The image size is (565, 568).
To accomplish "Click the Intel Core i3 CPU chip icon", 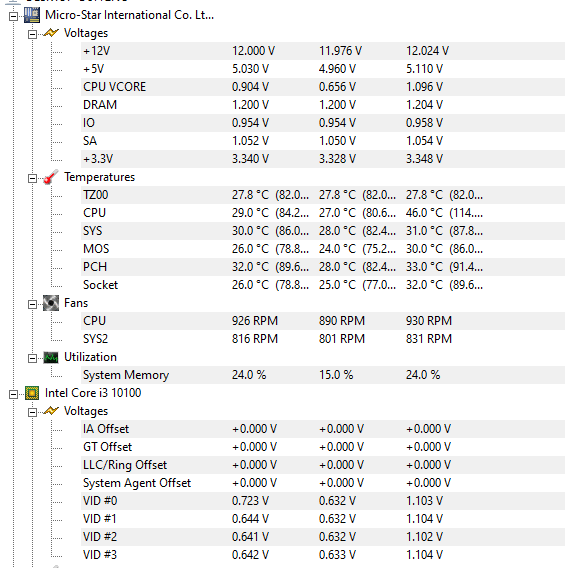I will [32, 393].
